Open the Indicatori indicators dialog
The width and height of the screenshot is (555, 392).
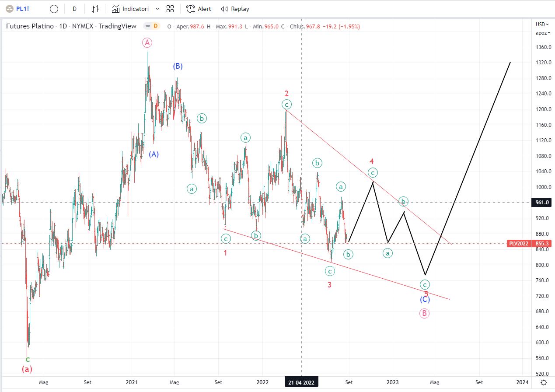(130, 9)
